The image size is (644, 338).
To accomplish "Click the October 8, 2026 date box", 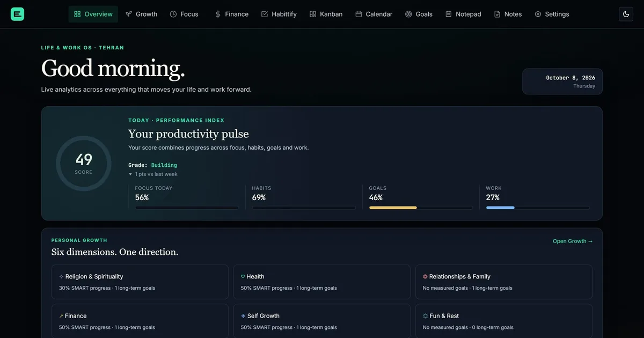I will tap(562, 82).
